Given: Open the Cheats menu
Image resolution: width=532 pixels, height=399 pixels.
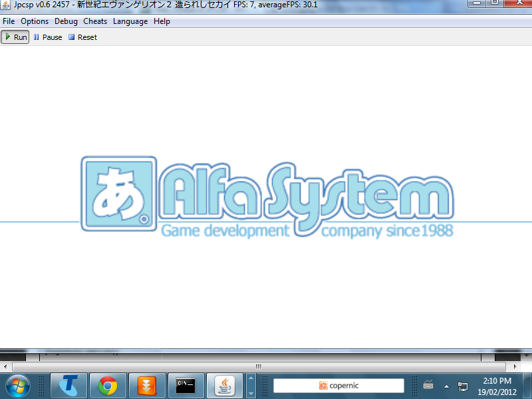Looking at the screenshot, I should point(95,21).
